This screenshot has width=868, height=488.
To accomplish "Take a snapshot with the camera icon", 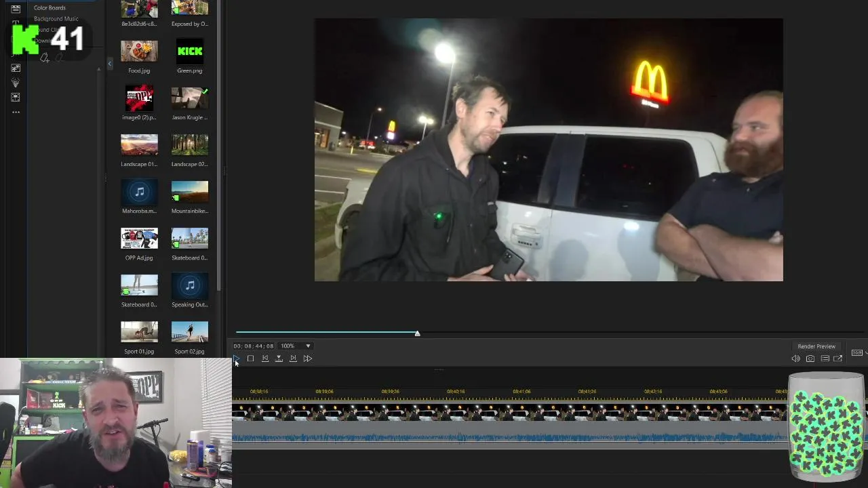I will pyautogui.click(x=810, y=359).
